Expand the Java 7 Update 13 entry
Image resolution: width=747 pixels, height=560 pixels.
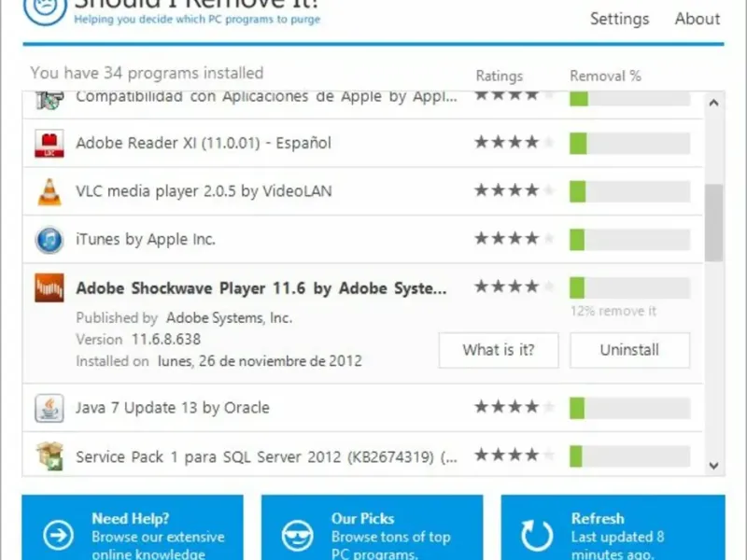363,408
